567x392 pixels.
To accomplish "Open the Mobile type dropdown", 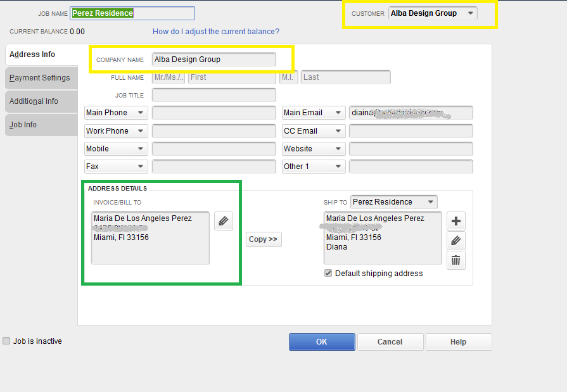I will pyautogui.click(x=116, y=149).
